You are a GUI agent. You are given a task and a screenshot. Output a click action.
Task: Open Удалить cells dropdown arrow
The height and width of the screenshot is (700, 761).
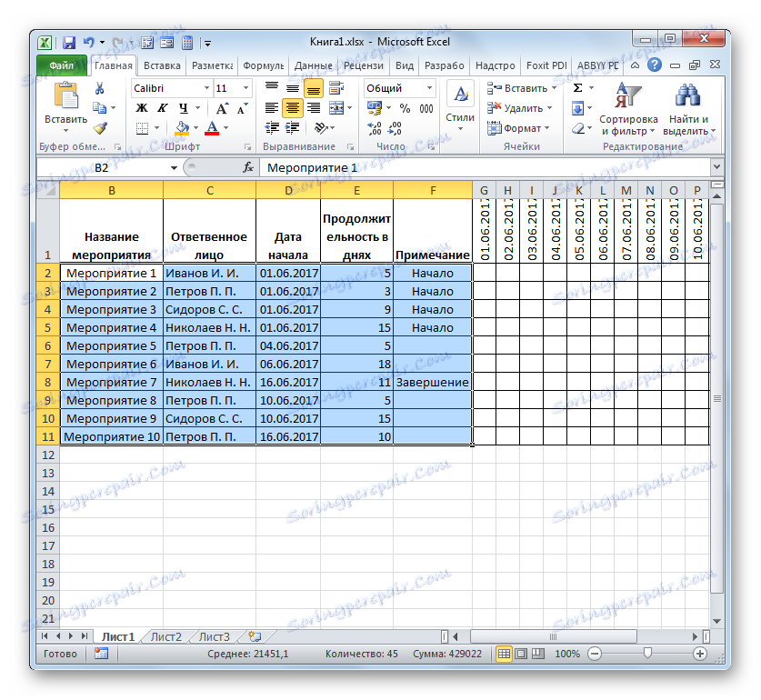(x=549, y=108)
